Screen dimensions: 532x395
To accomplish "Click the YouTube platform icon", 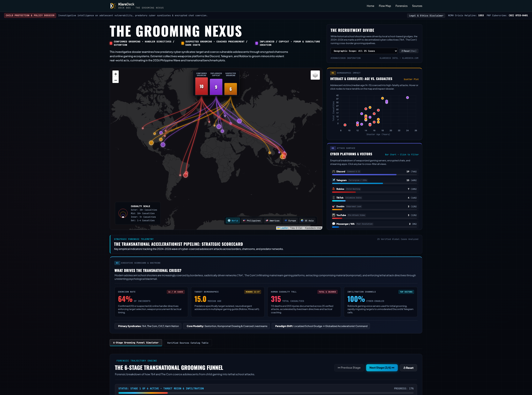I will 333,215.
